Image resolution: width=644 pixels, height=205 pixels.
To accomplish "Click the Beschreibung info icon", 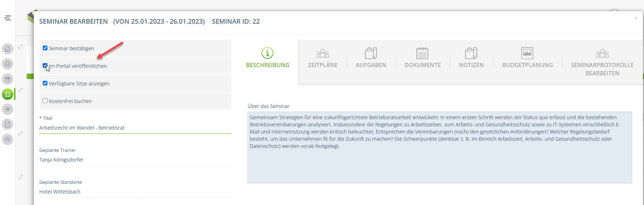I will pos(267,53).
